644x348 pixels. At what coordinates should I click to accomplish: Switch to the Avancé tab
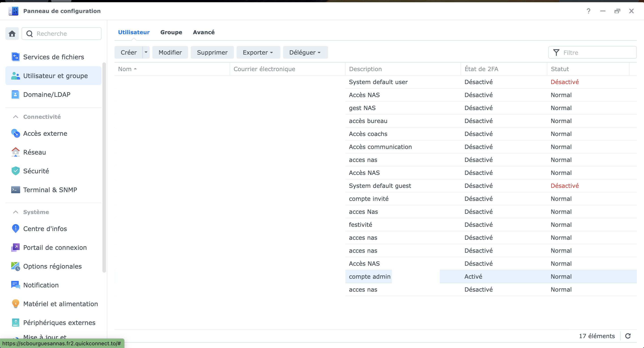(204, 32)
